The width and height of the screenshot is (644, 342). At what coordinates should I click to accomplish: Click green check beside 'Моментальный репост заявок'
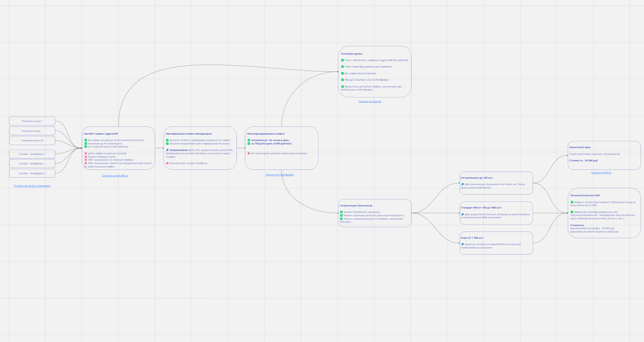point(342,87)
